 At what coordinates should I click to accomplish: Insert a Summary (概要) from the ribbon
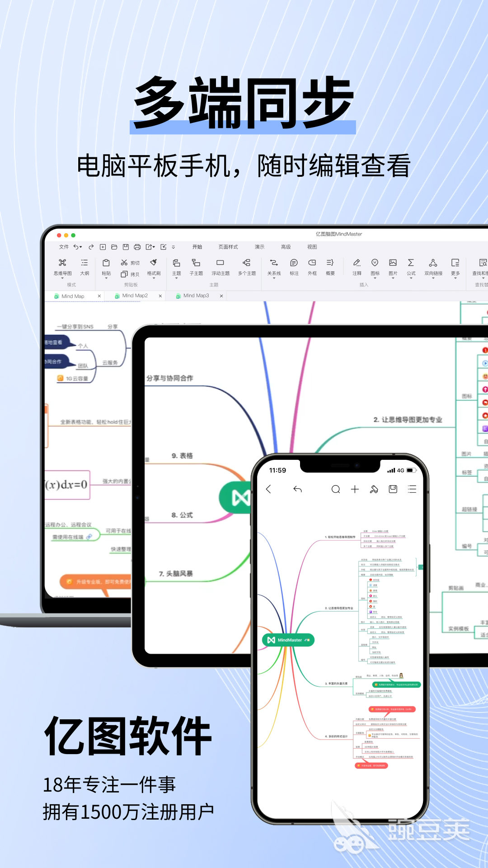tap(330, 263)
